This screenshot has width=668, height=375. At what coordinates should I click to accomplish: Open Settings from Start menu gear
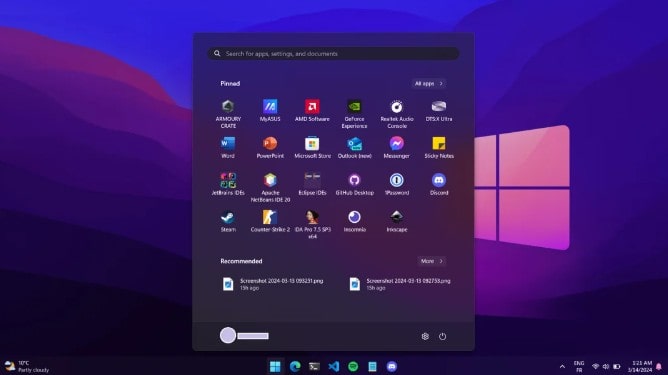point(425,336)
